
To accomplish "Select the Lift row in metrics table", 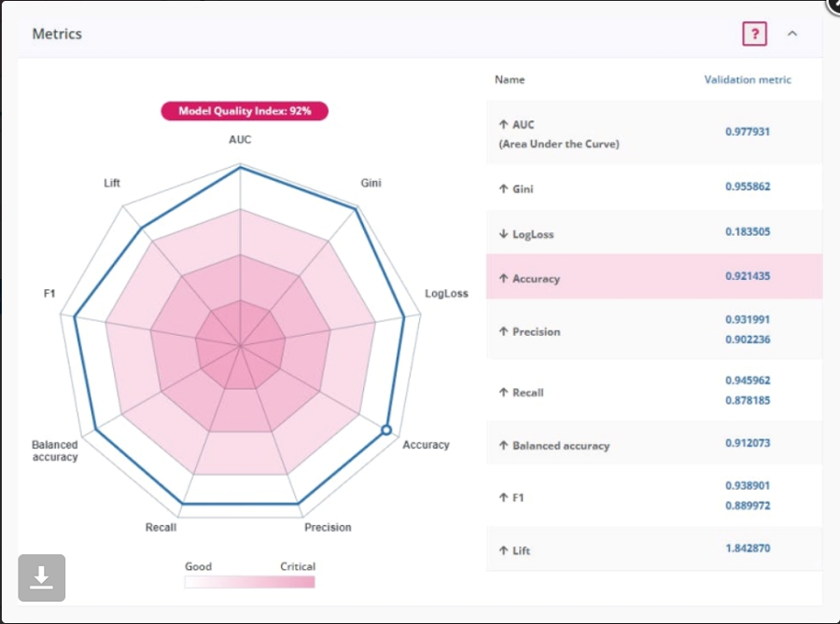I will (653, 549).
